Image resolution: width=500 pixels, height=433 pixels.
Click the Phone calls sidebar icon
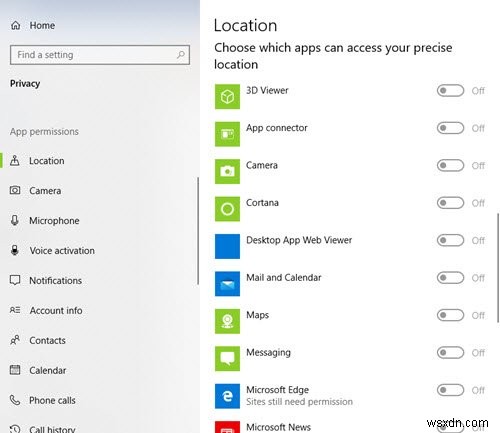point(15,400)
